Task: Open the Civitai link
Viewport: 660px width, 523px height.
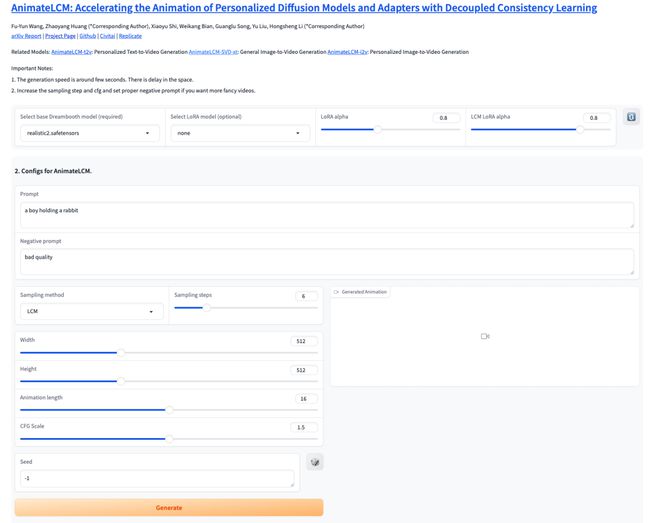Action: point(107,35)
